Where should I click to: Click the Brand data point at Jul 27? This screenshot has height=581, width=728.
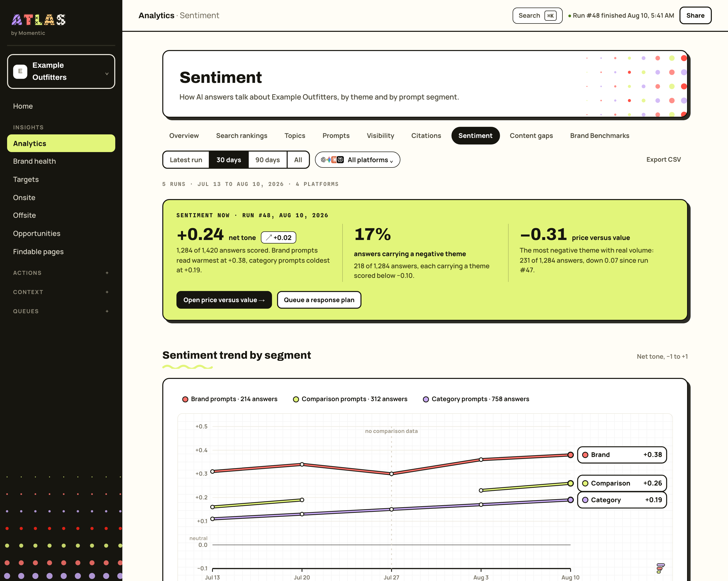(x=391, y=474)
